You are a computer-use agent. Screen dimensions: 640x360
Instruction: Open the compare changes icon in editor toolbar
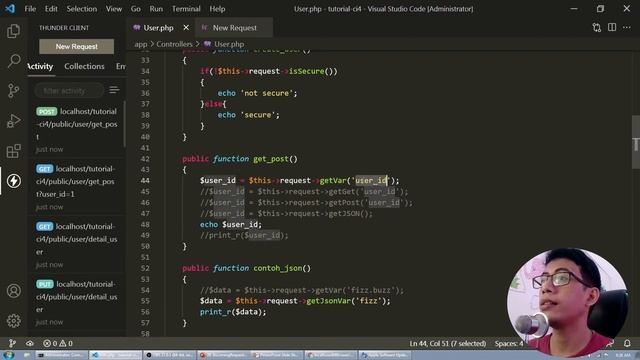tap(596, 27)
